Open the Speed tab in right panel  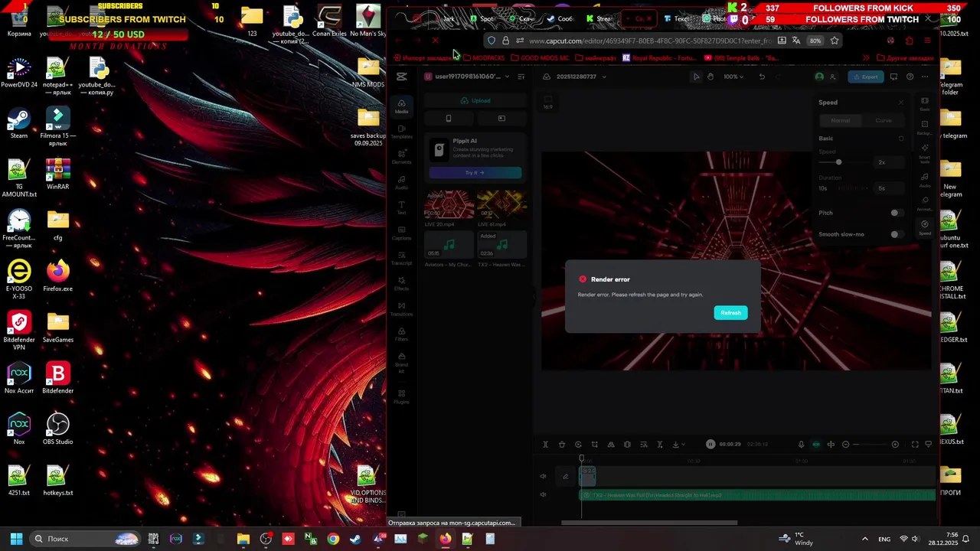pyautogui.click(x=925, y=227)
